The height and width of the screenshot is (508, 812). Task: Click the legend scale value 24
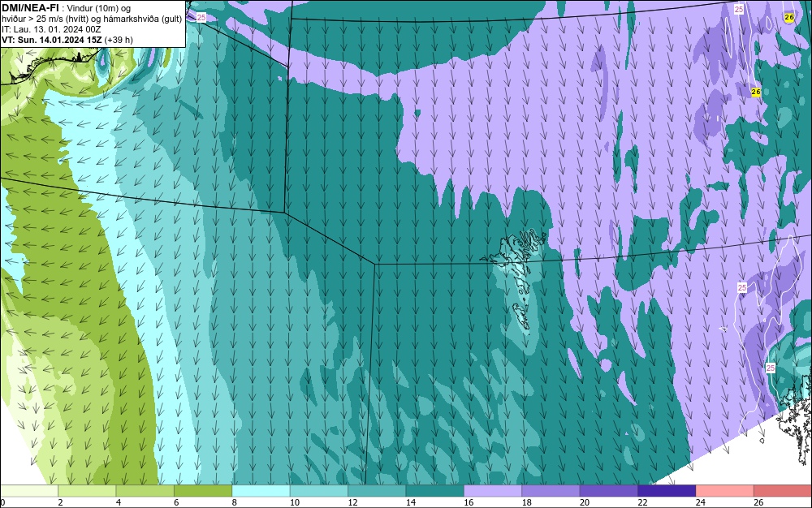(701, 502)
